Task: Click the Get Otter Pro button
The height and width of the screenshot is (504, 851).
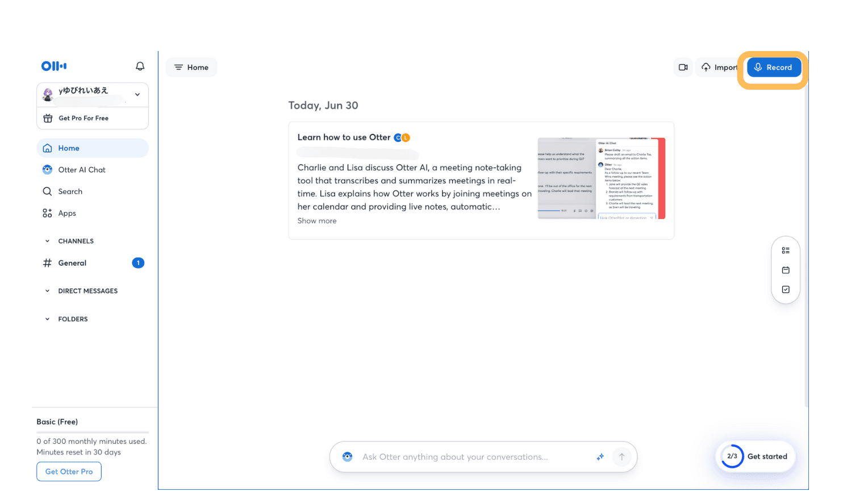Action: pyautogui.click(x=69, y=472)
